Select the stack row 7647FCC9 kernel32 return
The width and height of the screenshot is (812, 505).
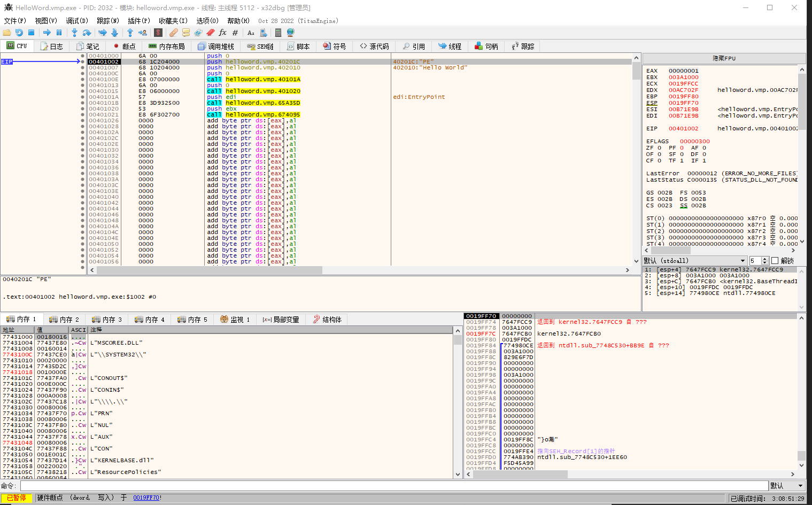pyautogui.click(x=631, y=322)
